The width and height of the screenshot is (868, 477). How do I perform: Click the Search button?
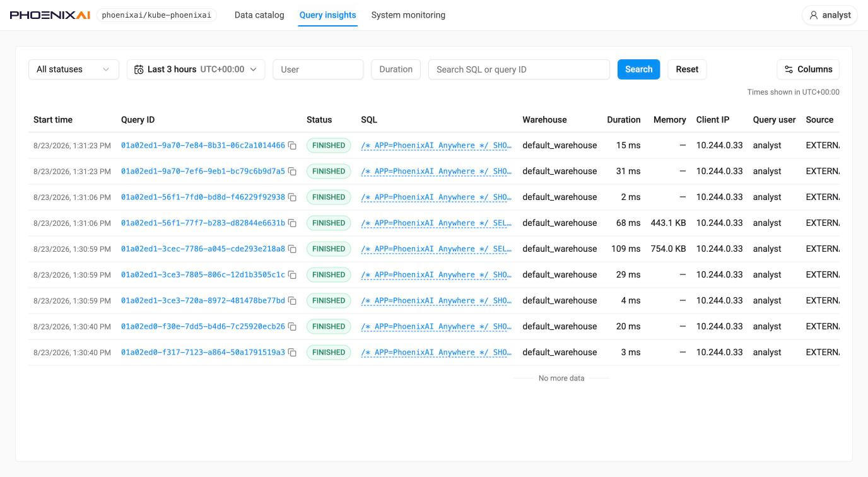638,69
